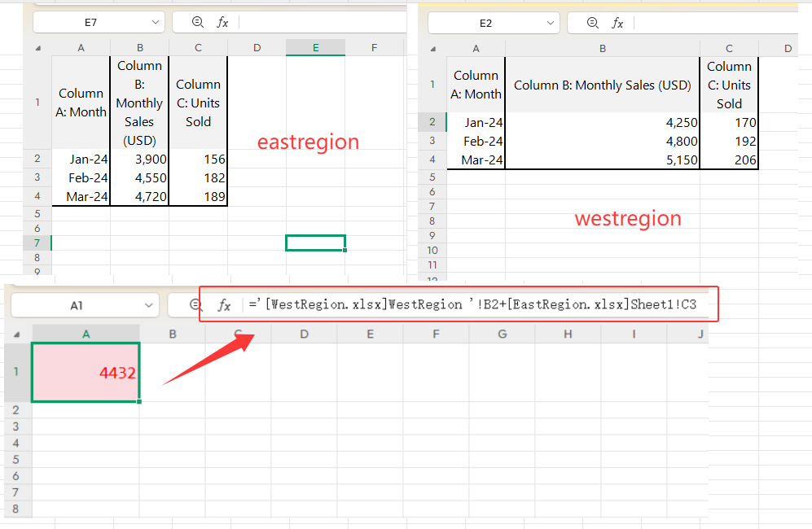Screen dimensions: 812x529
Task: Click the magnifier icon next to the E2 name box
Action: (x=592, y=23)
